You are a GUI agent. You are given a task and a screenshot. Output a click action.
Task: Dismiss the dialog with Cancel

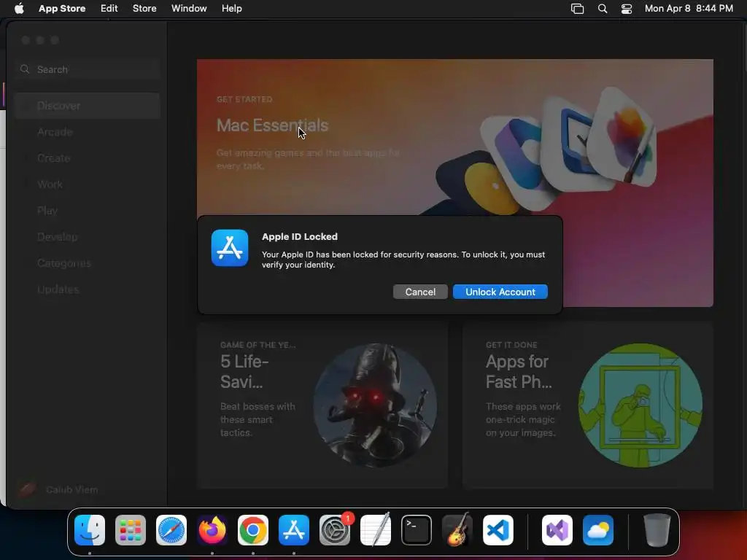point(420,292)
